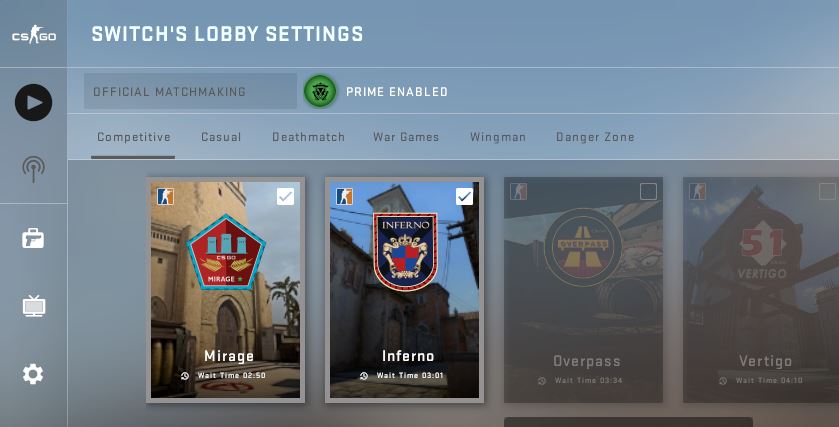Click the game mode icon on Inferno card
Image resolution: width=839 pixels, height=427 pixels.
point(344,196)
